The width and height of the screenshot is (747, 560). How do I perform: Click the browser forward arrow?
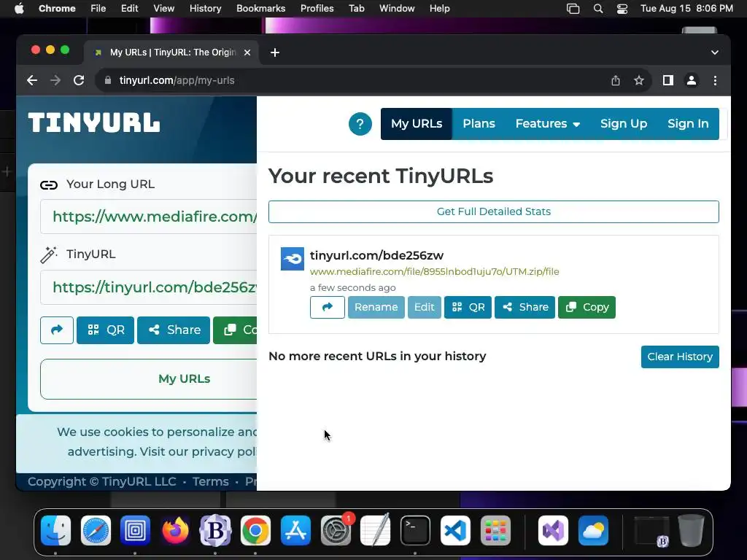[55, 80]
